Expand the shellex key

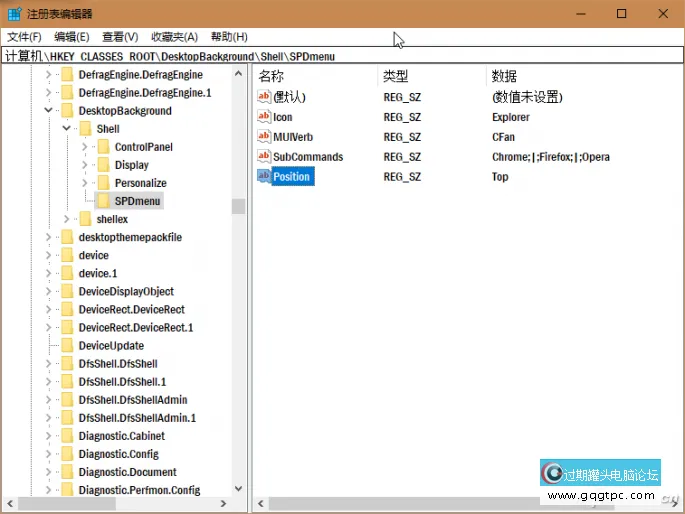(66, 219)
